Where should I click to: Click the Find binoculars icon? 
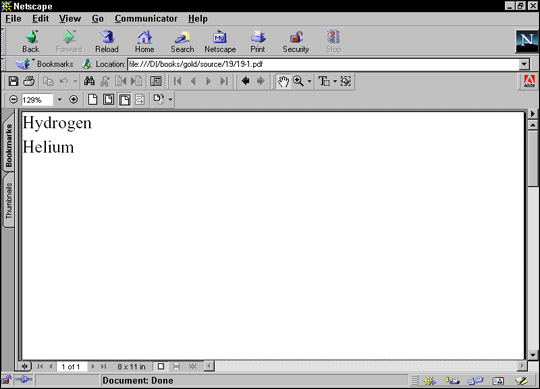(x=89, y=81)
